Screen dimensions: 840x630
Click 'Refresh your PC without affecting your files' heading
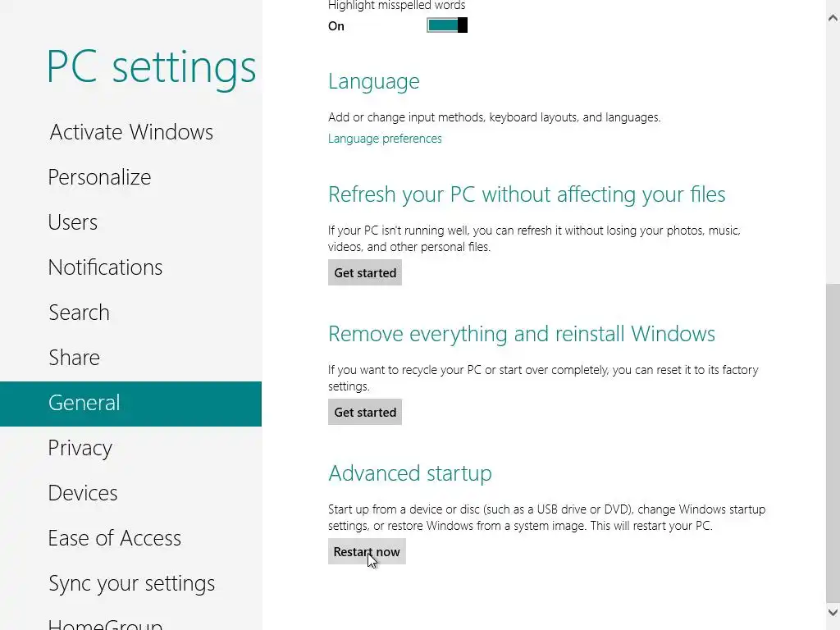click(527, 194)
